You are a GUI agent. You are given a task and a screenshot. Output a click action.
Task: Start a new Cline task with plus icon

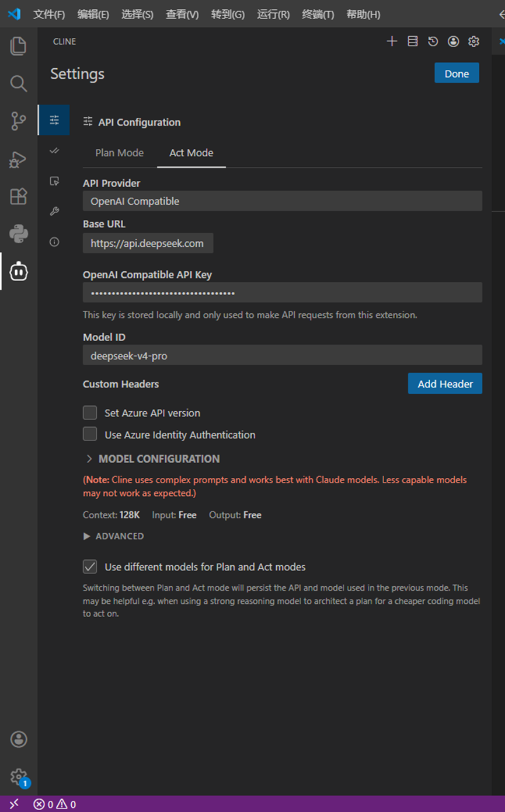pyautogui.click(x=392, y=41)
